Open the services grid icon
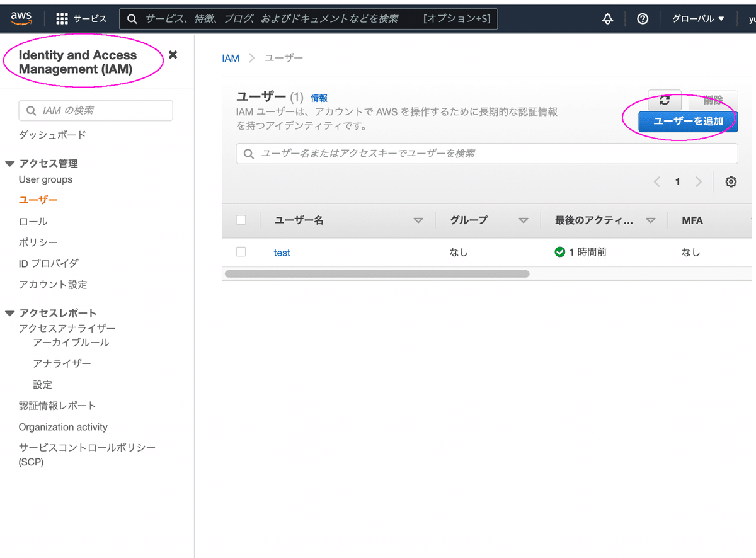The height and width of the screenshot is (558, 756). point(62,19)
